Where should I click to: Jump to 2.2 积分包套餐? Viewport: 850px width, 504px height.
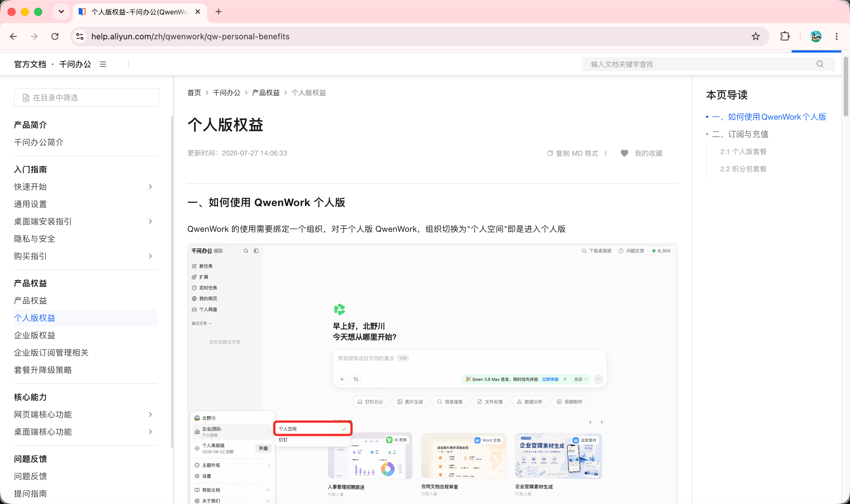(x=743, y=169)
